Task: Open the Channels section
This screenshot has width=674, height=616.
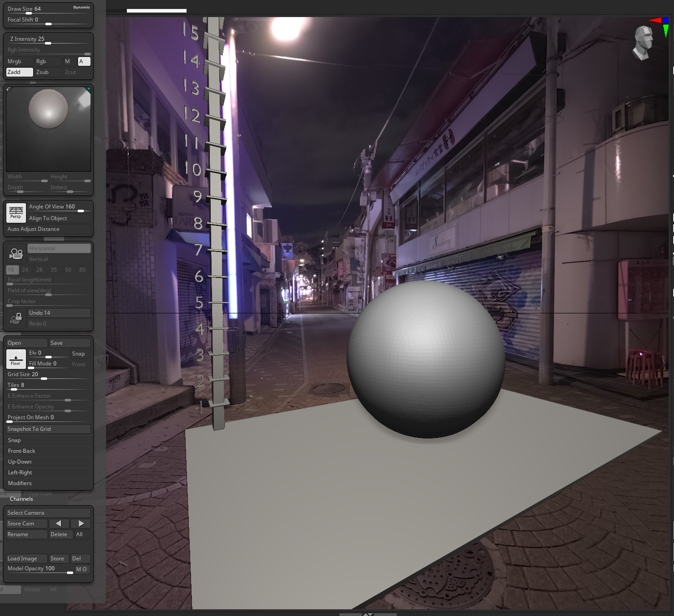Action: [22, 499]
